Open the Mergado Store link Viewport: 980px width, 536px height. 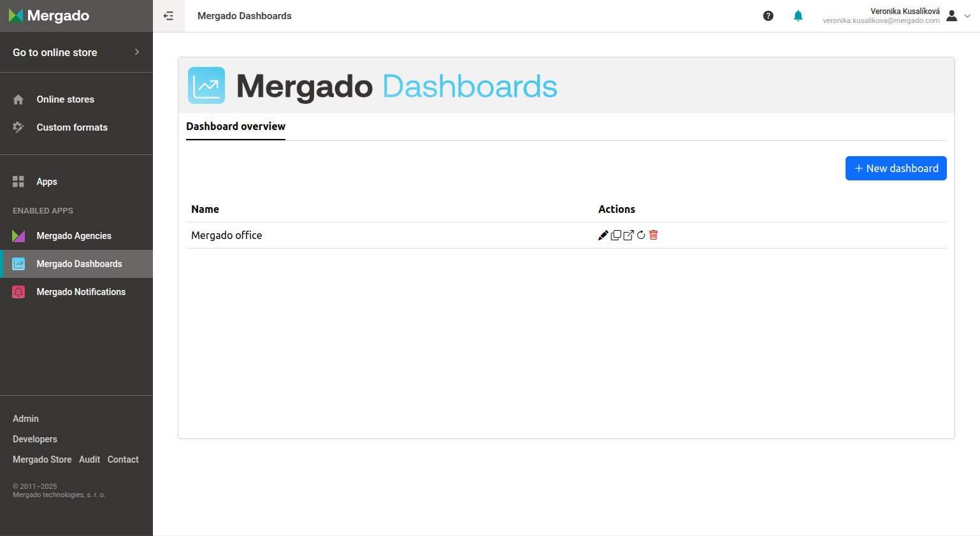click(x=42, y=460)
